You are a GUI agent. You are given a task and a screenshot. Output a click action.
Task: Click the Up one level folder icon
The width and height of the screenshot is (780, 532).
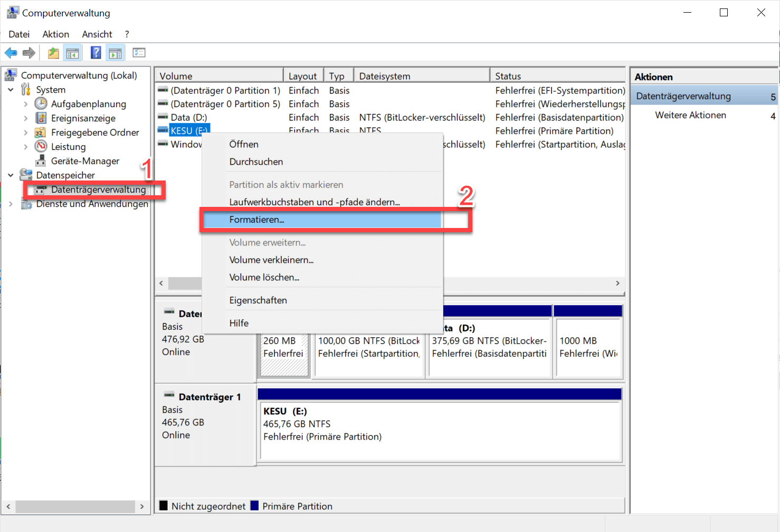point(53,53)
